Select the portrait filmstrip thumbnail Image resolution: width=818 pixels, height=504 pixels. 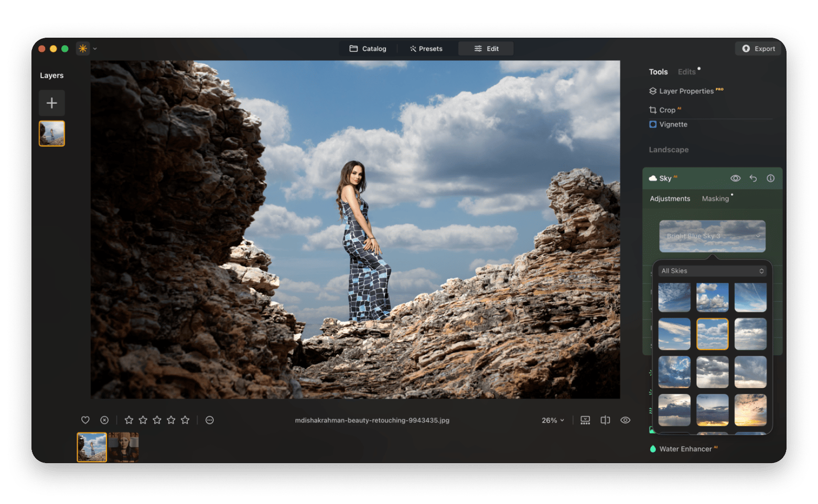click(x=124, y=447)
